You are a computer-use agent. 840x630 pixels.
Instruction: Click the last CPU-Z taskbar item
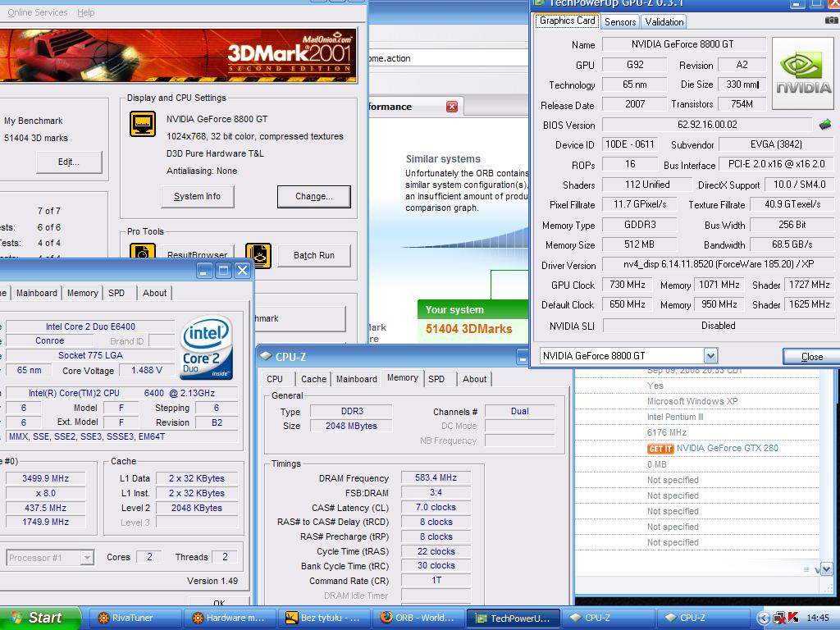click(x=703, y=618)
